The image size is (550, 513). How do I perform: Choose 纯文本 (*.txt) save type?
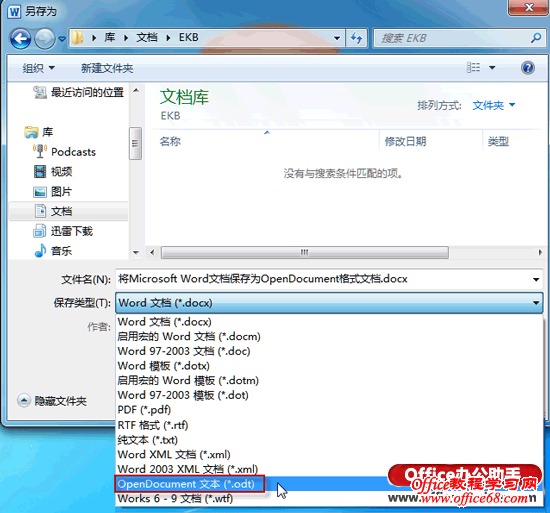(329, 440)
